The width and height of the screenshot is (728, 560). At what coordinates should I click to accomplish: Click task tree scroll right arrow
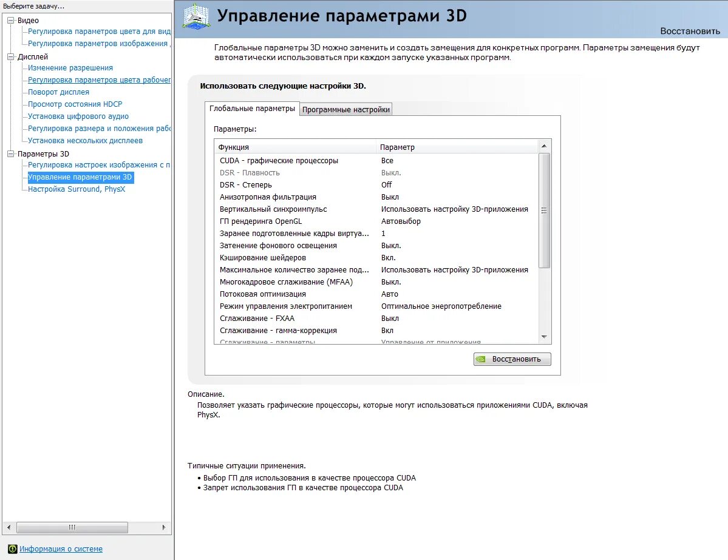[x=163, y=527]
